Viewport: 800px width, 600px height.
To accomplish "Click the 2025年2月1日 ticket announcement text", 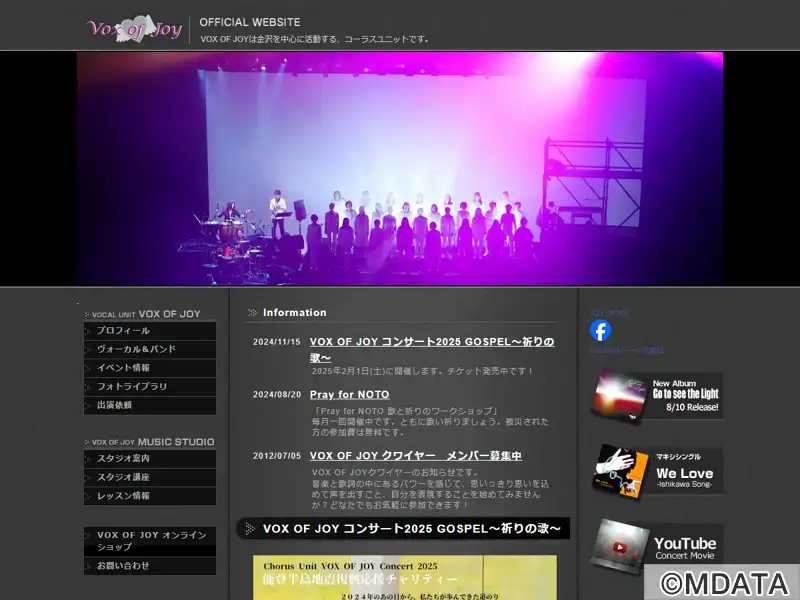I will [x=422, y=371].
